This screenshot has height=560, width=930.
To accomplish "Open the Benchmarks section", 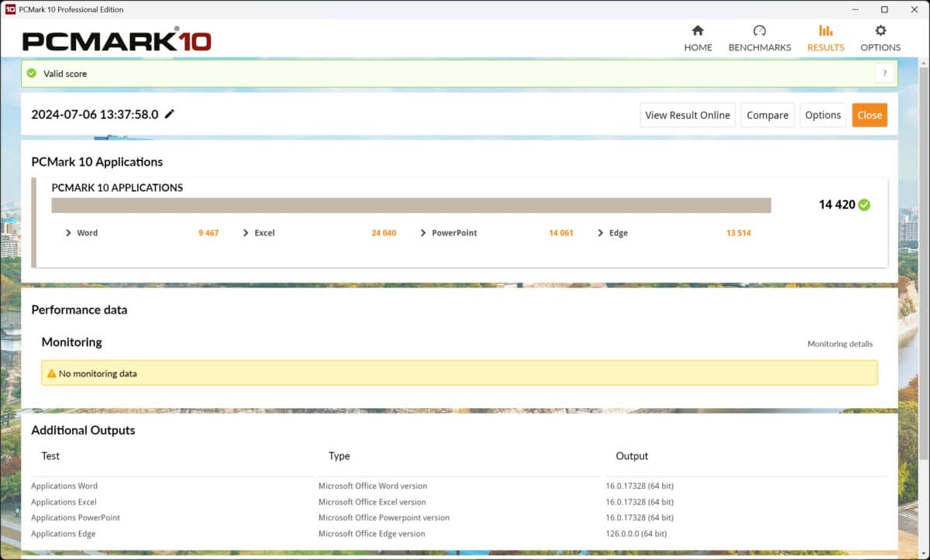I will point(759,38).
